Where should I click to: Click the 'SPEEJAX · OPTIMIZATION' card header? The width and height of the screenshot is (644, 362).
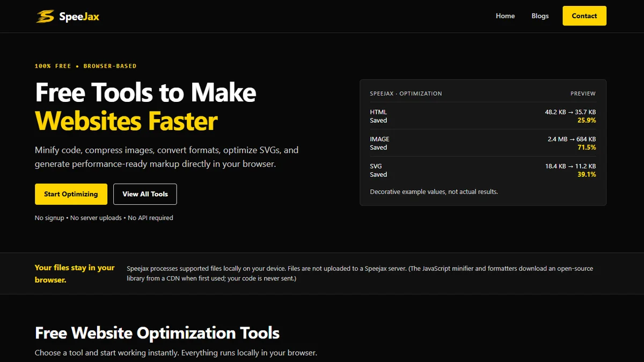pyautogui.click(x=406, y=93)
